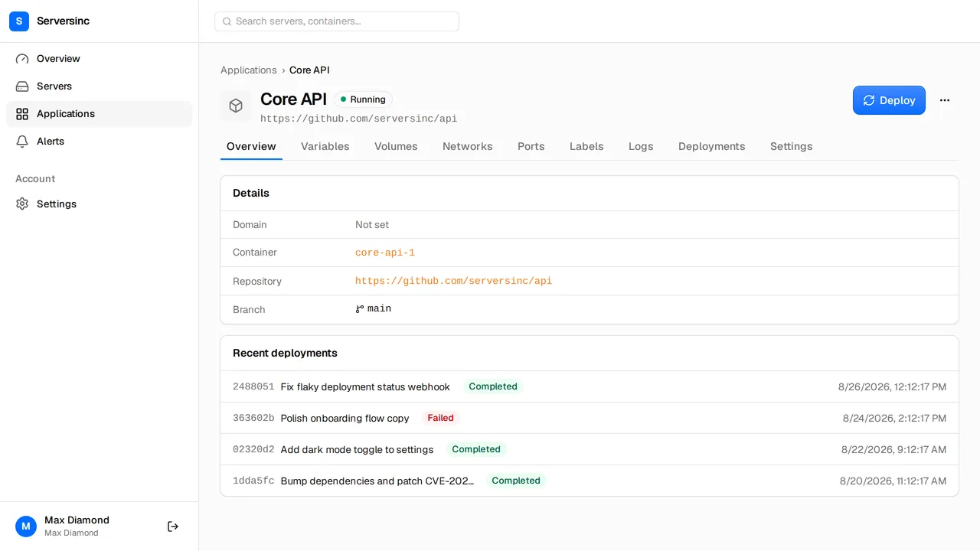Click the git branch icon beside main
The image size is (980, 551).
(360, 309)
